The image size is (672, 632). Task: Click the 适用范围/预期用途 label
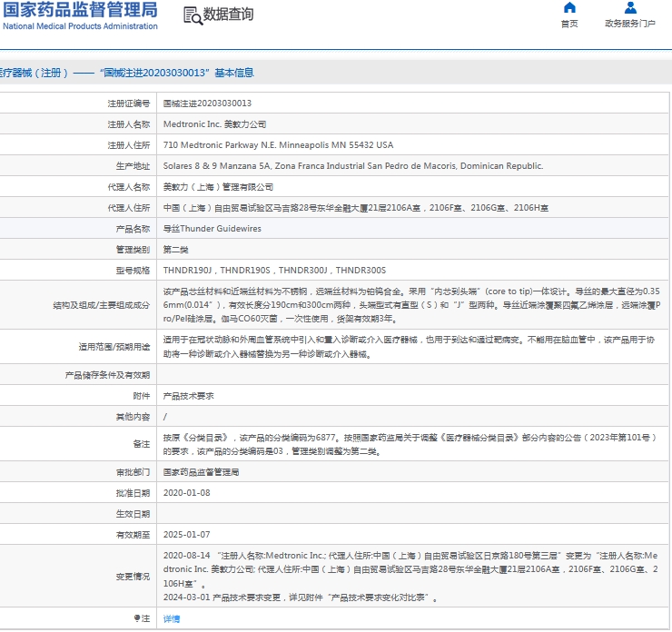point(114,347)
